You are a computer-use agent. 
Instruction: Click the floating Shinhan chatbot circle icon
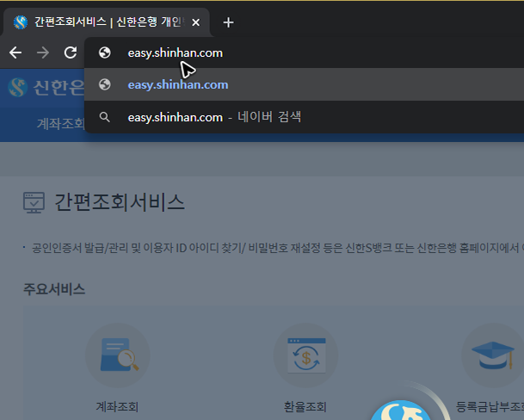tap(401, 410)
